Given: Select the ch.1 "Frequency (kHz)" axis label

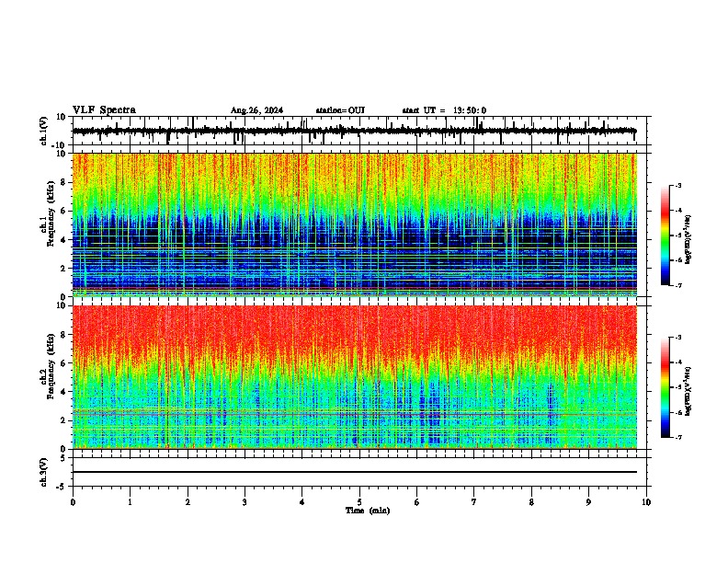Looking at the screenshot, I should point(51,214).
